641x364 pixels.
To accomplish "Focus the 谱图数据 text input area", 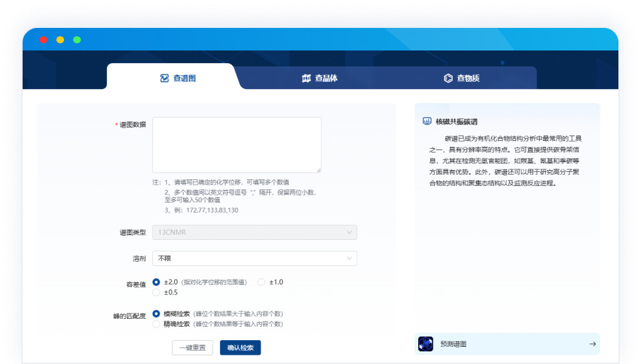I will [237, 145].
